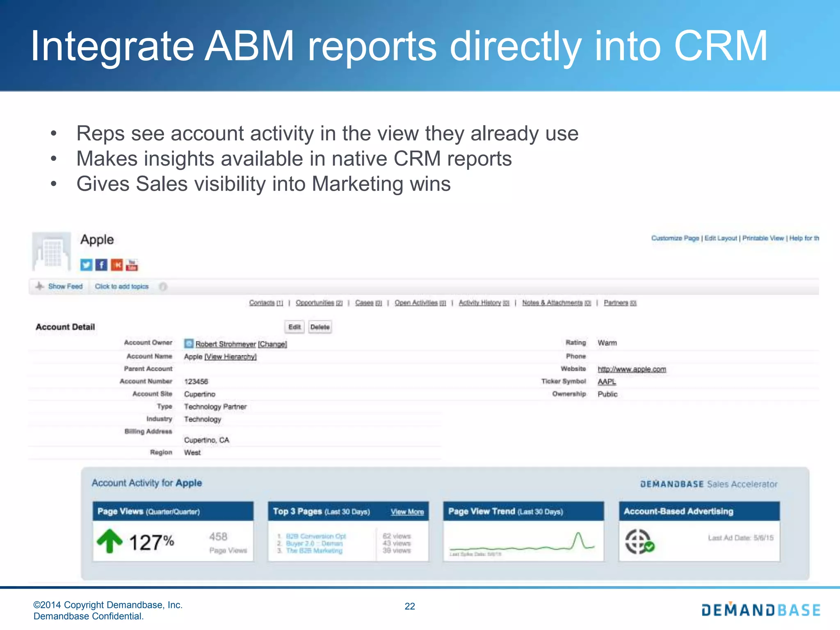840x630 pixels.
Task: Click the Last Ad Date 5/6/15 text
Action: coord(741,538)
